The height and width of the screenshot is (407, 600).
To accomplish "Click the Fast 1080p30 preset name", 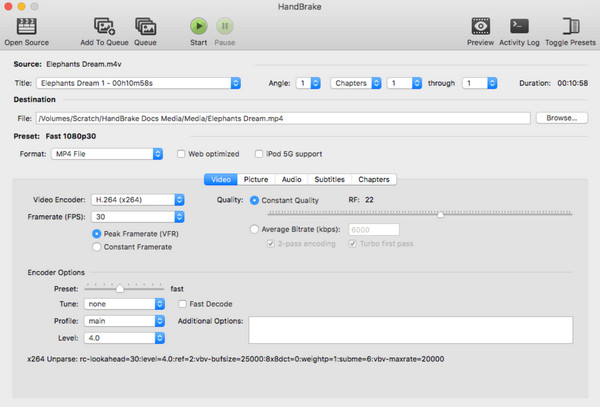I will click(x=71, y=136).
